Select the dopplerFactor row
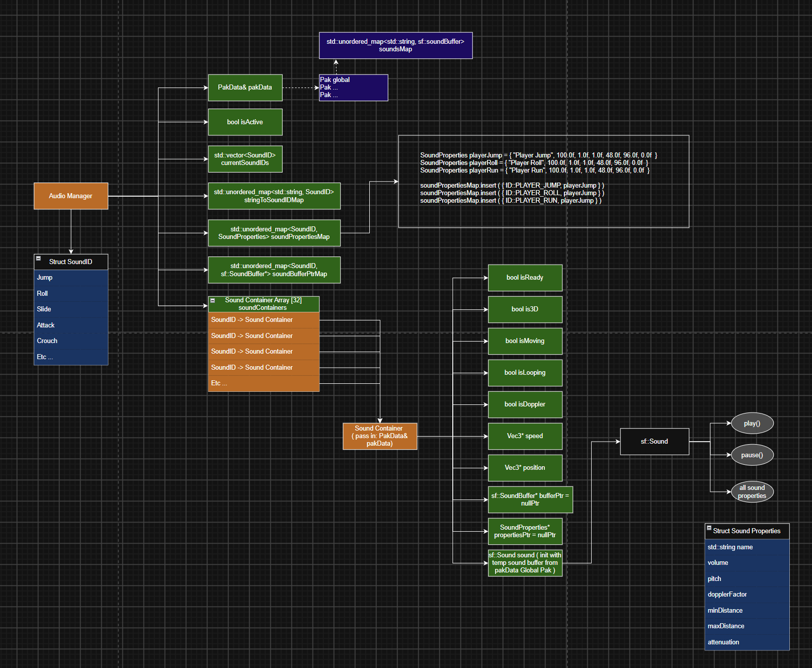Viewport: 812px width, 668px height. [x=747, y=595]
